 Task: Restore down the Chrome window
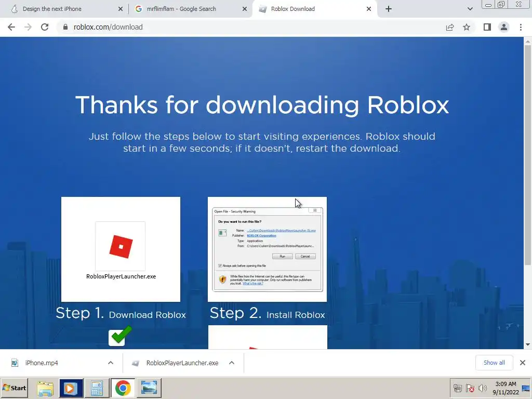(501, 5)
